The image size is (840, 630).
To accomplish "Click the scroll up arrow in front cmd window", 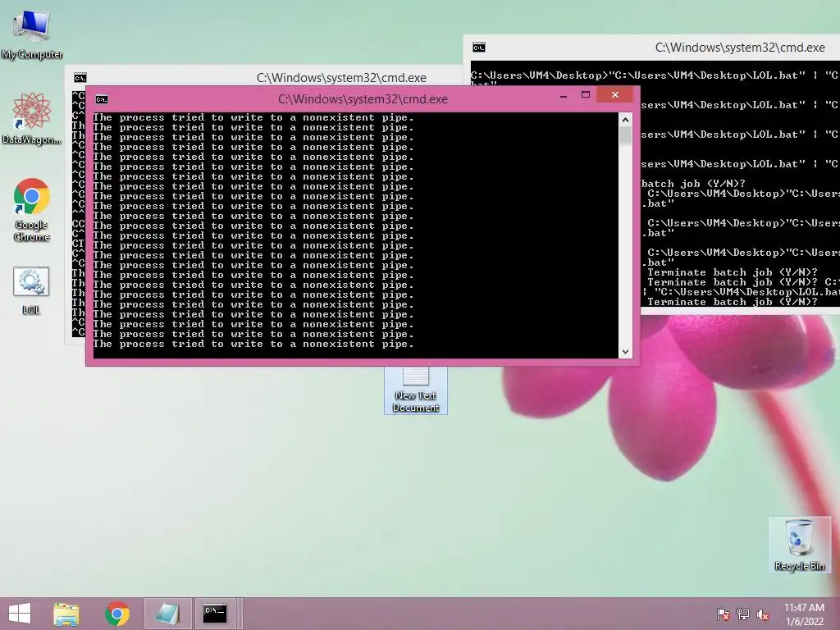I will (x=625, y=120).
